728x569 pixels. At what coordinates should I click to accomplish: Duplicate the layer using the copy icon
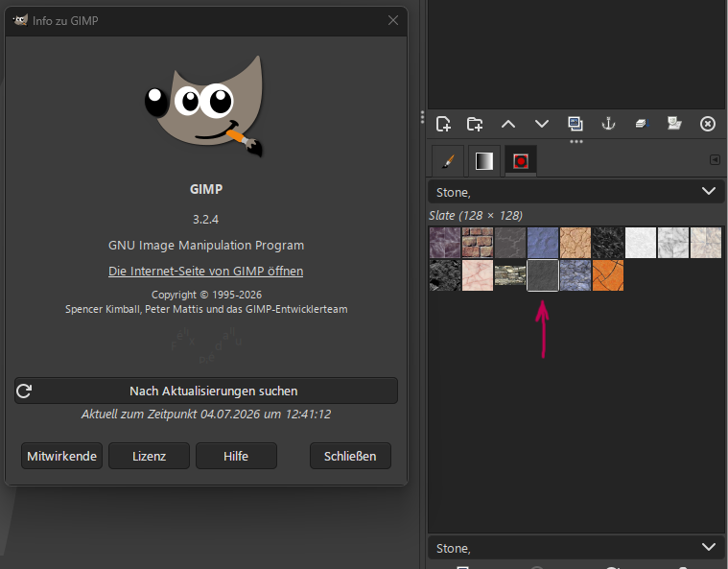click(x=575, y=124)
